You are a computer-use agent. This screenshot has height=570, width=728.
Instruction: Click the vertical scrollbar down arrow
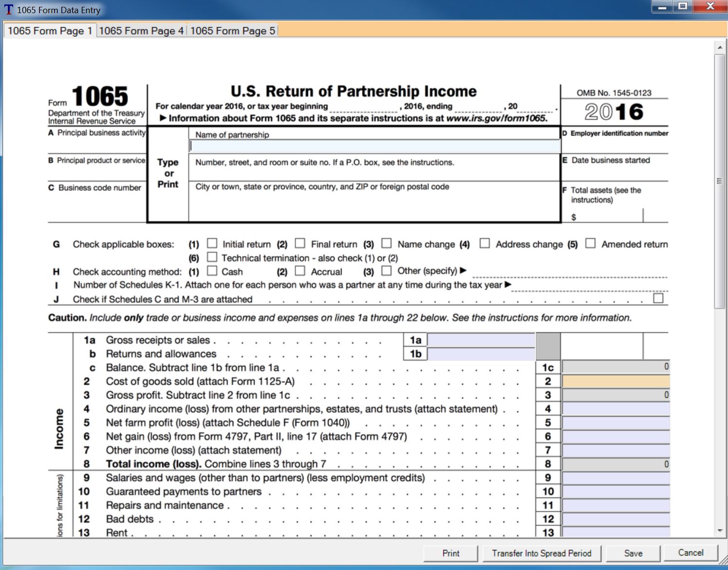tap(720, 531)
